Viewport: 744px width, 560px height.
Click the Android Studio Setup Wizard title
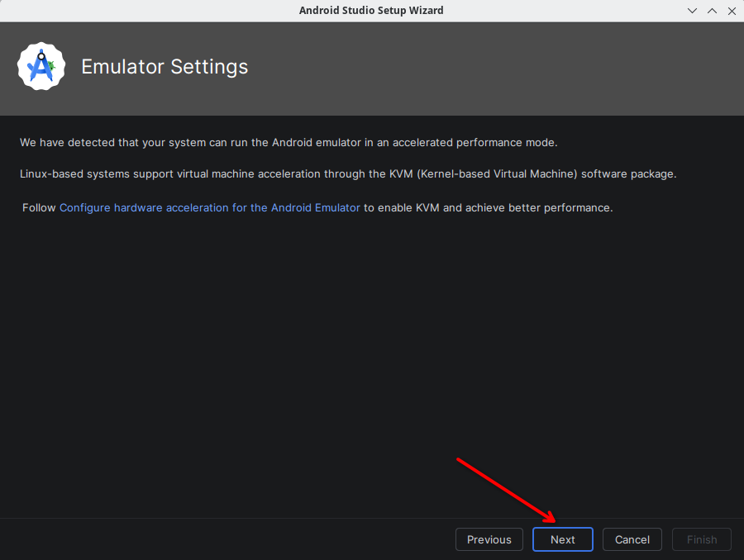[371, 11]
